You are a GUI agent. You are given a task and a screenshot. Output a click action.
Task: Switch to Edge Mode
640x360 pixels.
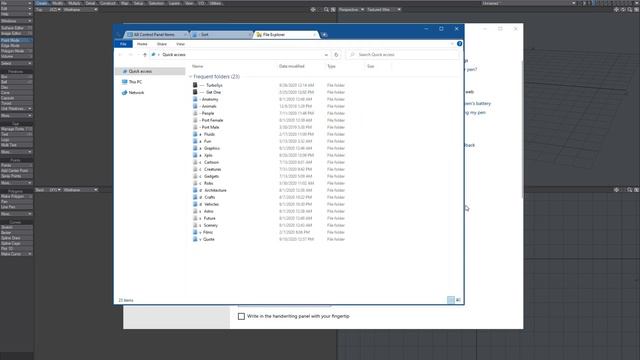pyautogui.click(x=16, y=46)
